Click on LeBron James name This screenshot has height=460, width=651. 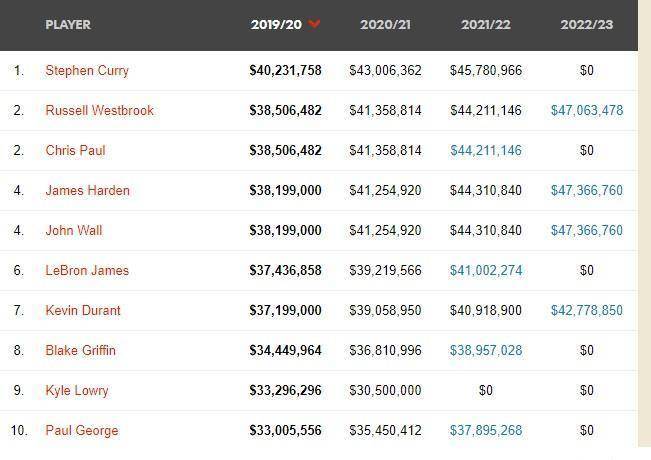pos(87,270)
